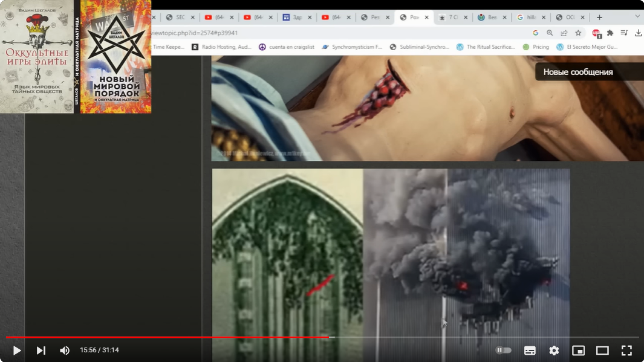This screenshot has width=644, height=362.
Task: Click the statue wound image in the post
Action: coord(428,108)
